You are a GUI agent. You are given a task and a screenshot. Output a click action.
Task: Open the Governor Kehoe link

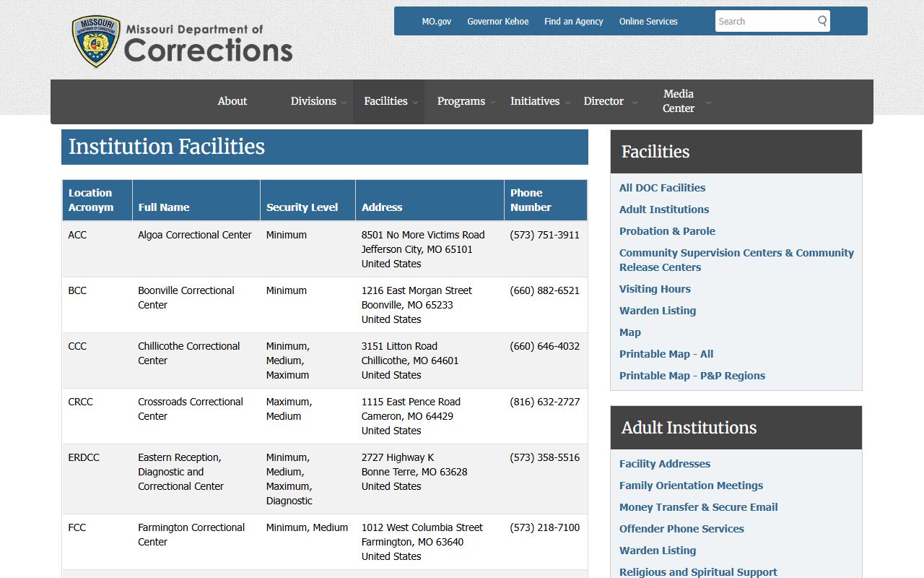coord(498,22)
